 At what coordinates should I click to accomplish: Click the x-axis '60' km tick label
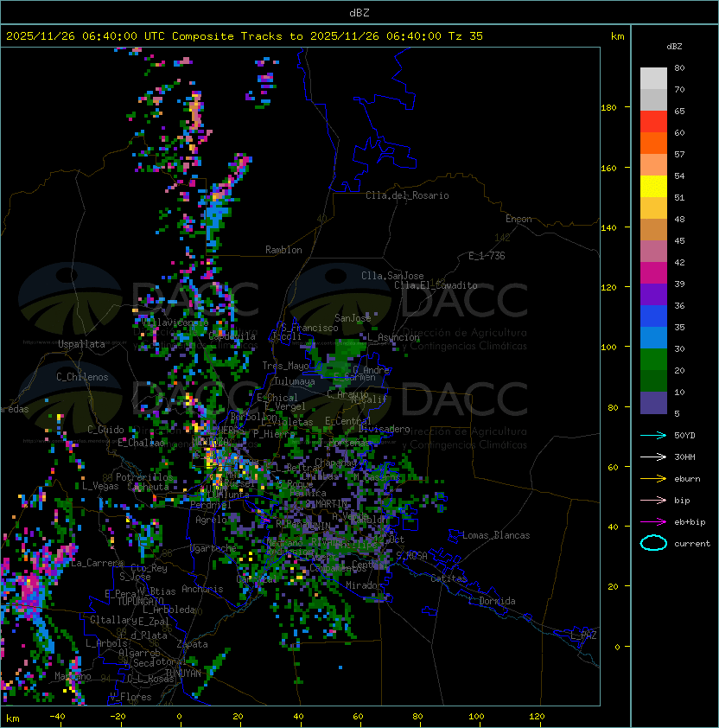[x=358, y=717]
